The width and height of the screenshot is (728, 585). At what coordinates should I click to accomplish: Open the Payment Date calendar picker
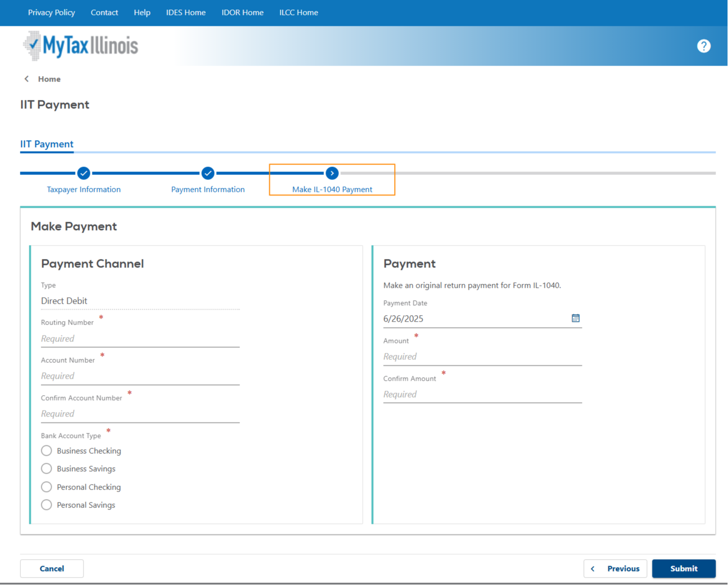point(575,318)
